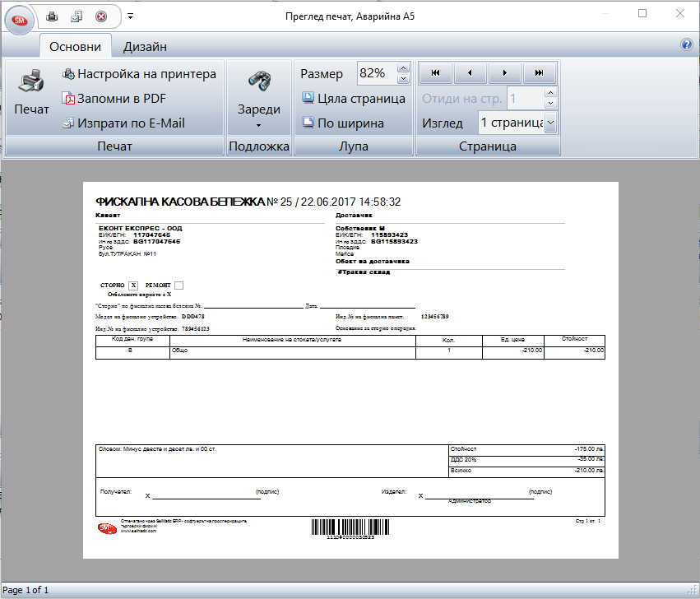Open Настройка на принтера
This screenshot has height=599, width=700.
coord(139,74)
